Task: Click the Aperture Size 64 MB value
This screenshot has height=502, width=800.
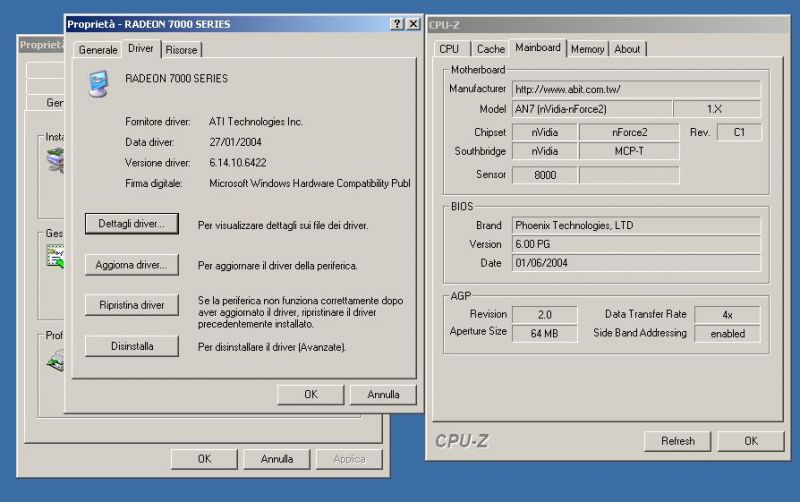Action: click(x=544, y=333)
